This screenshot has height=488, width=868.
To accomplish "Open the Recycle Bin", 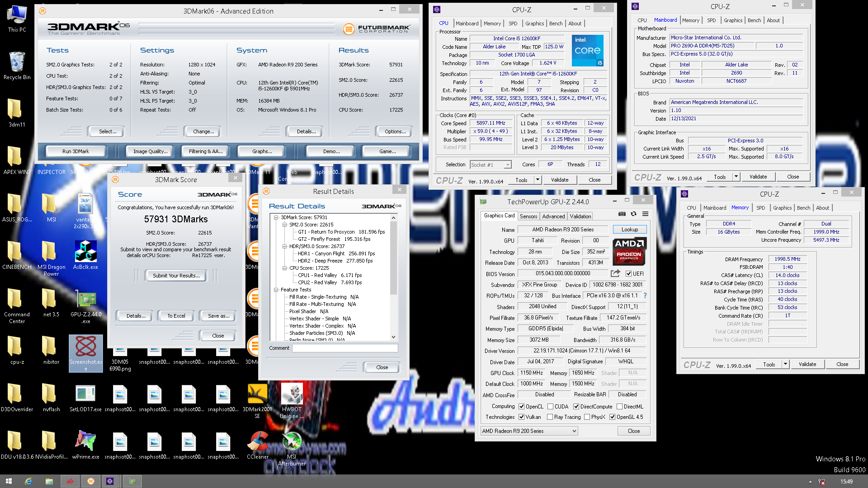I will 17,66.
